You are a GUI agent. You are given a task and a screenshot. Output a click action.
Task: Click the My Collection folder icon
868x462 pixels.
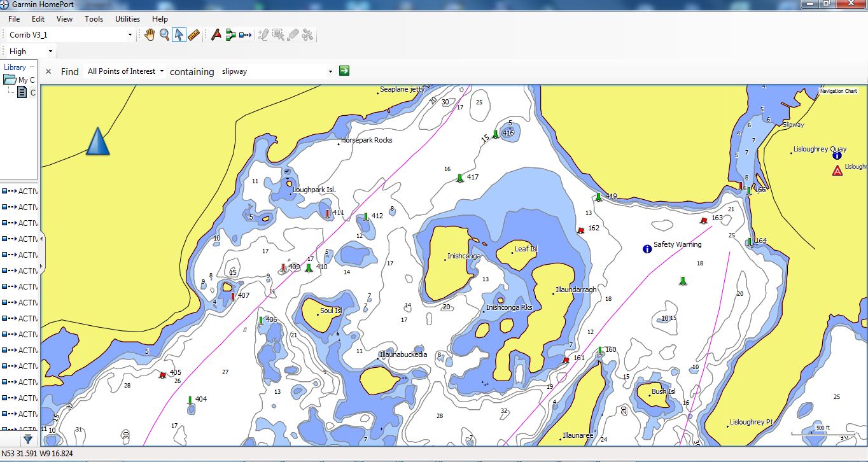(10, 80)
